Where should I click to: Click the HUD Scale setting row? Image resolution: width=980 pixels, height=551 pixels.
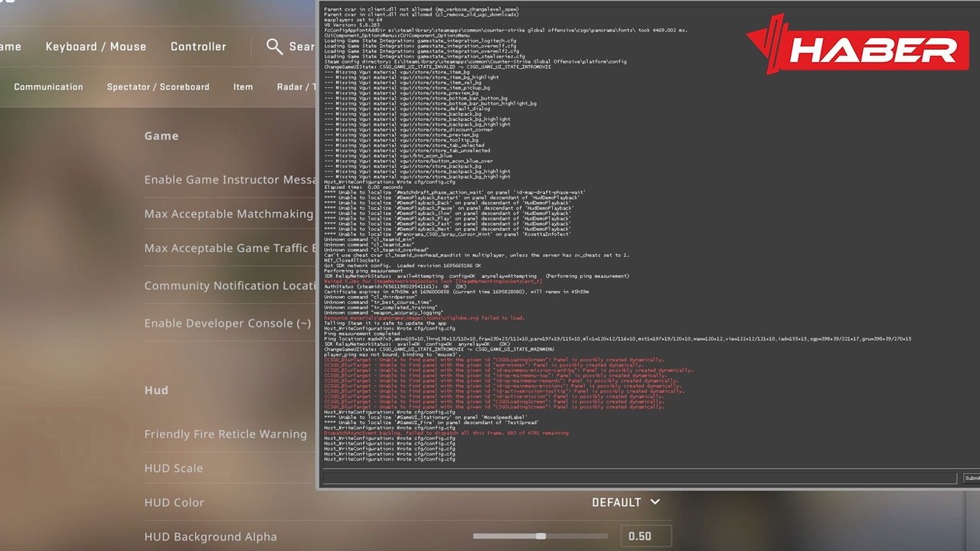tap(174, 468)
